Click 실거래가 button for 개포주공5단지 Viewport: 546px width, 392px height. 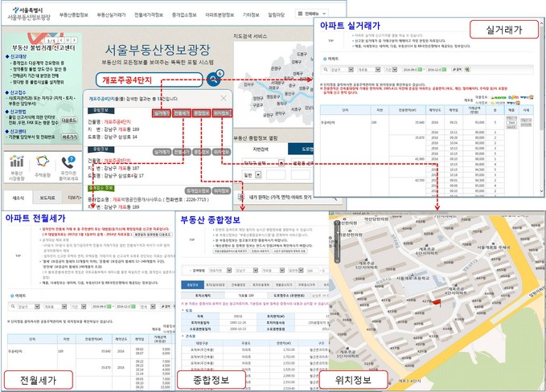(162, 152)
